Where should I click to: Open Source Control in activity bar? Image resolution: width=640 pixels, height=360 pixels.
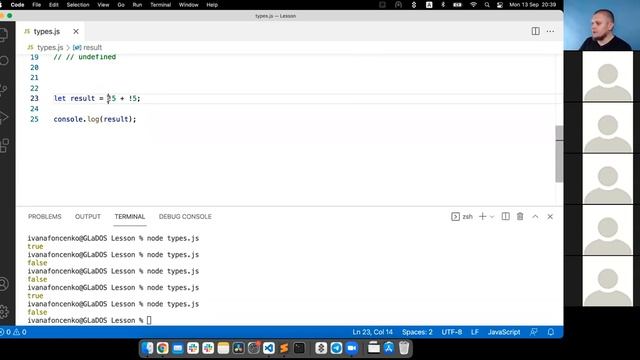click(4, 89)
